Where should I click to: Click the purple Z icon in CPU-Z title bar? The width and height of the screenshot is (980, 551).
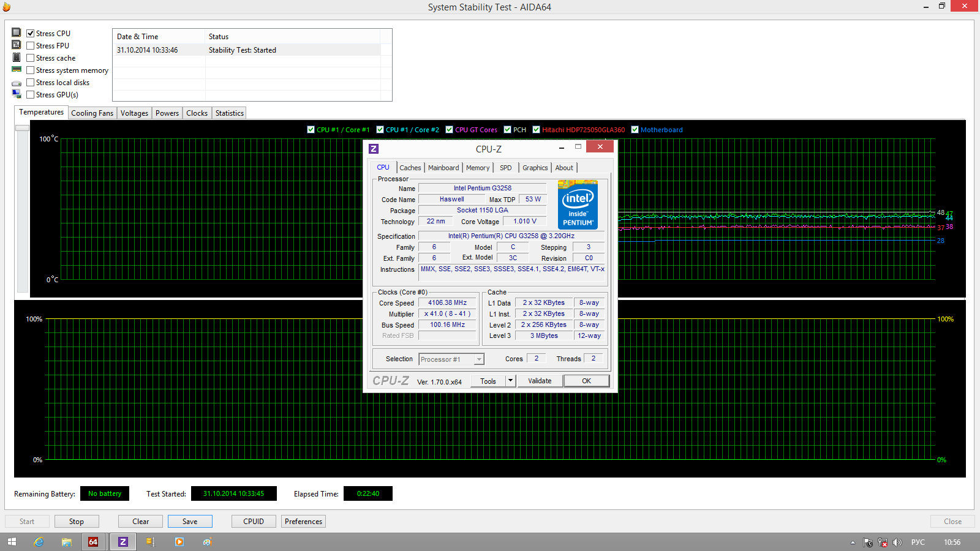click(374, 149)
